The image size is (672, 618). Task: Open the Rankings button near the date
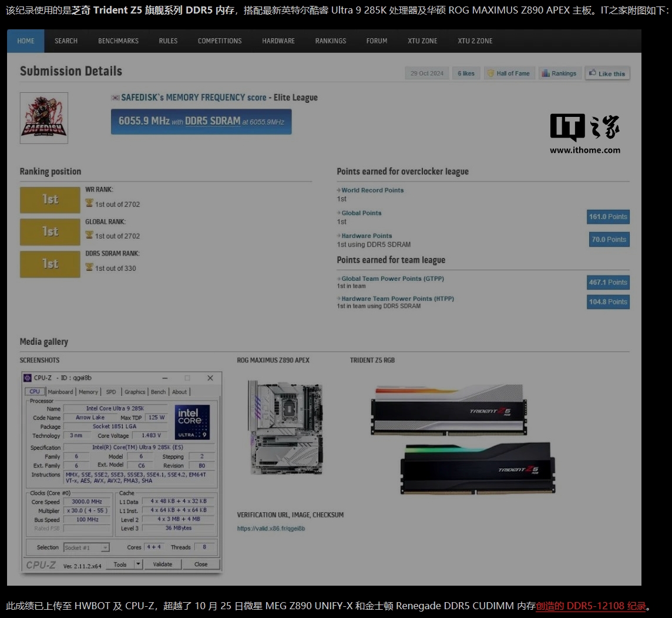point(559,73)
